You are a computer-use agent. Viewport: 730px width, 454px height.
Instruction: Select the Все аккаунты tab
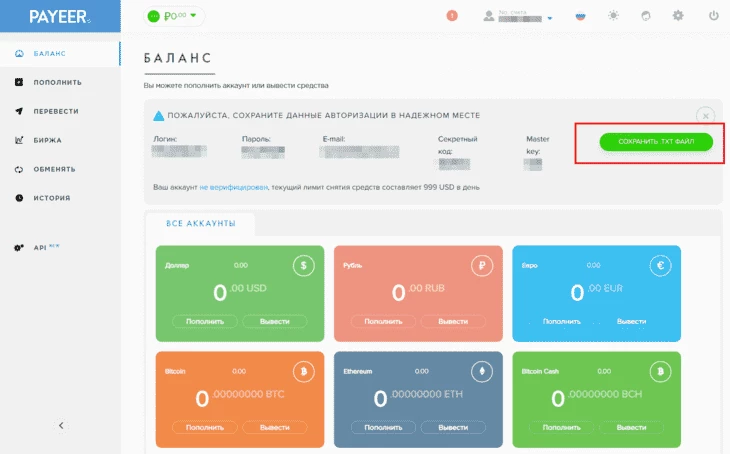point(200,223)
